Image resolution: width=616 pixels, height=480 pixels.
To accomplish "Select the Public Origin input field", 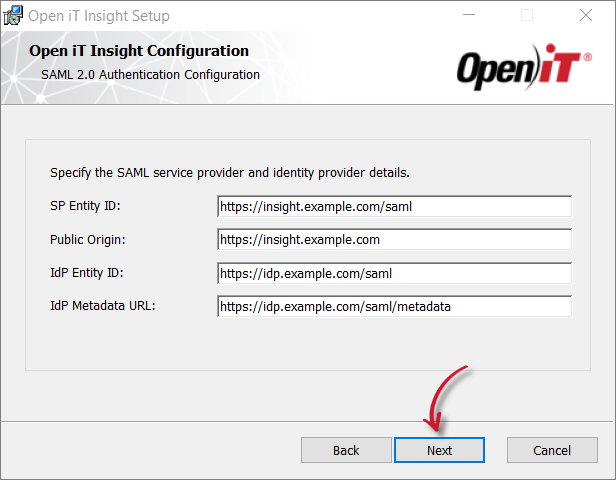I will (394, 240).
